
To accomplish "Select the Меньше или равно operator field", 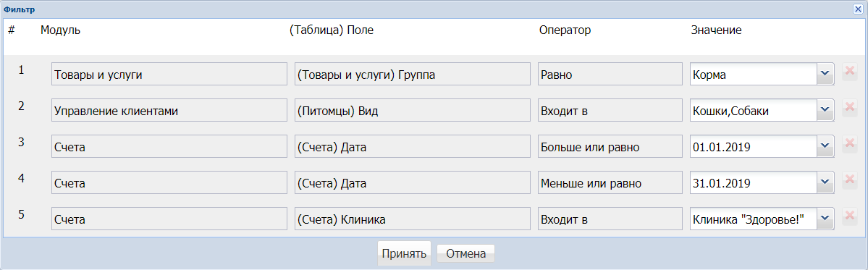I will 610,182.
